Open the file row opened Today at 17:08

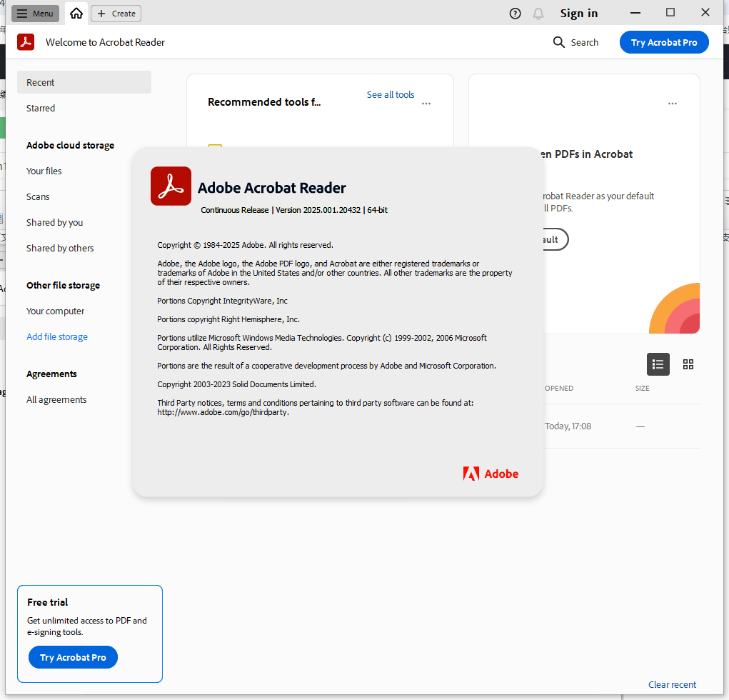[x=569, y=426]
